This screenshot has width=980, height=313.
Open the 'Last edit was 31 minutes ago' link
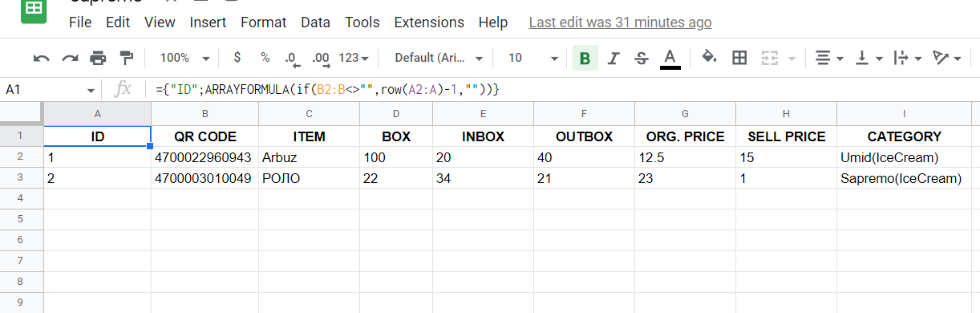click(620, 22)
